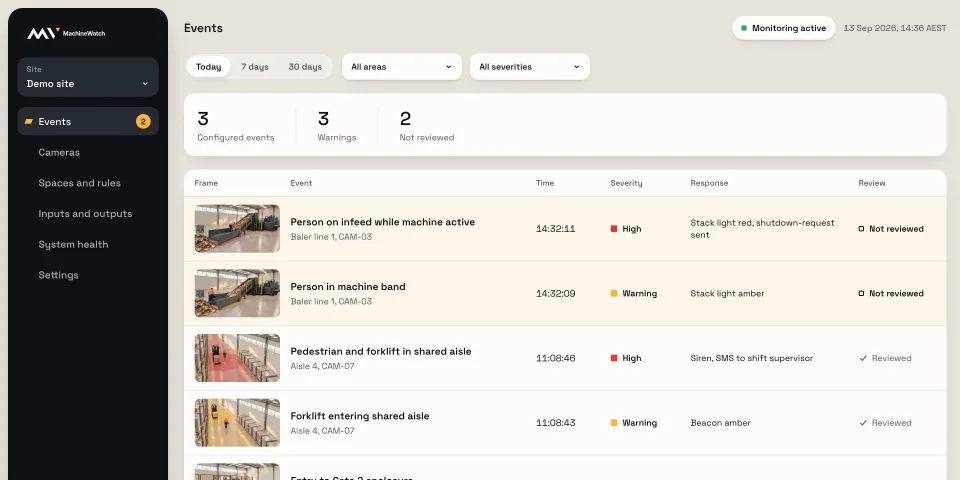Image resolution: width=960 pixels, height=480 pixels.
Task: Click the 13 Sep 2026 timestamp
Action: pos(895,28)
